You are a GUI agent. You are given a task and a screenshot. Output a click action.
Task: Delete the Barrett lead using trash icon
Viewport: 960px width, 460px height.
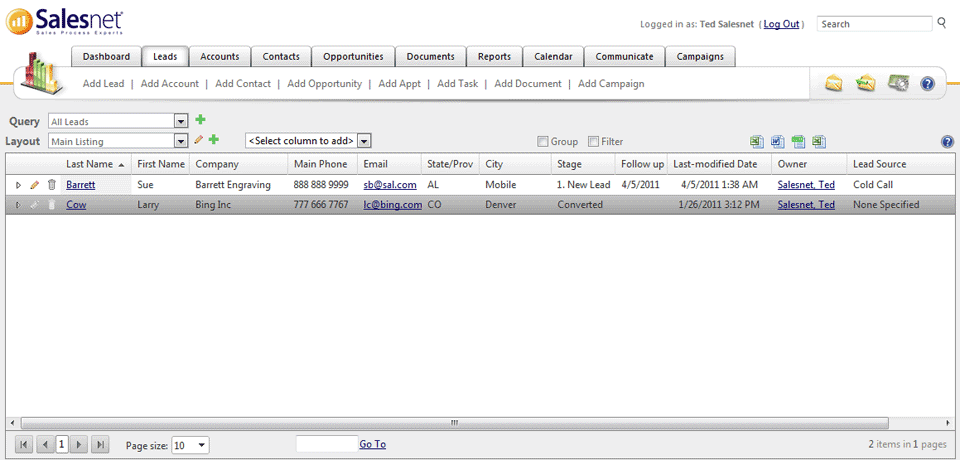pyautogui.click(x=51, y=185)
